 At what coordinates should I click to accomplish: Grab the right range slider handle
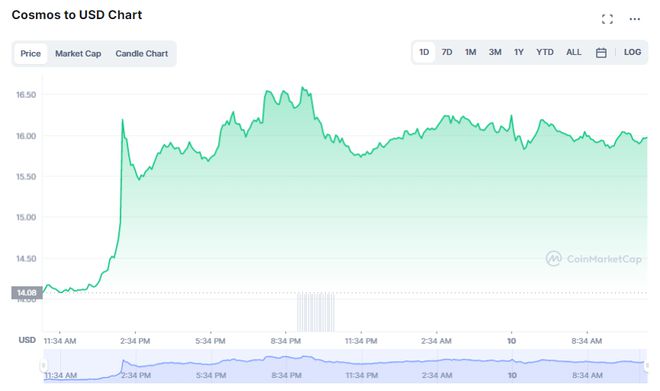647,365
